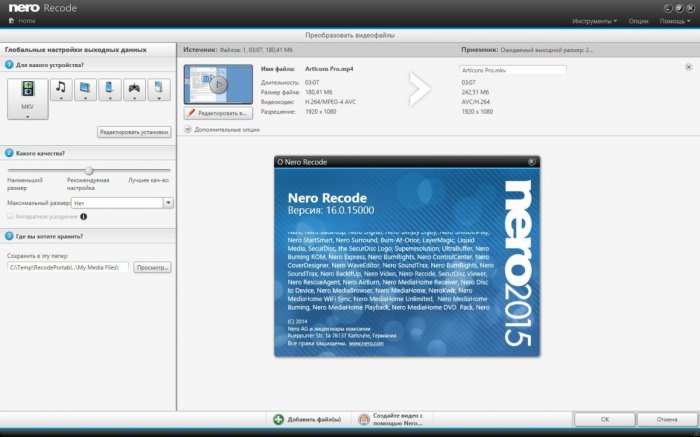Image resolution: width=700 pixels, height=437 pixels.
Task: Click the source codec H.264/MPEG-4 AVC text
Action: [330, 102]
